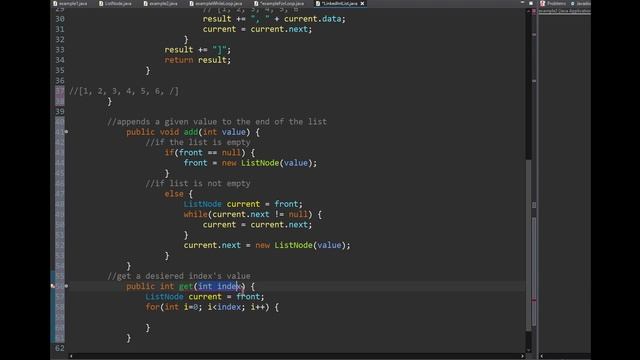Open the exampleWhileLoop.java tab
Image resolution: width=640 pixels, height=360 pixels.
point(216,3)
